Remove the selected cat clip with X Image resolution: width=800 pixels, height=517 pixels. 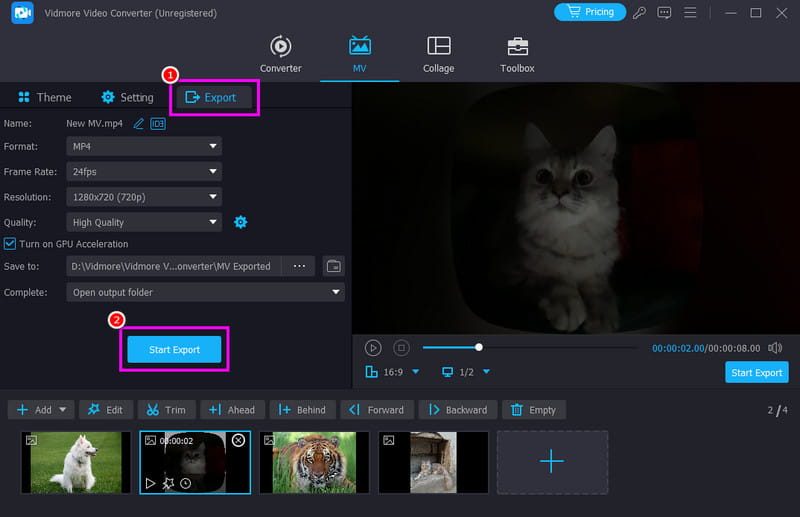tap(238, 440)
